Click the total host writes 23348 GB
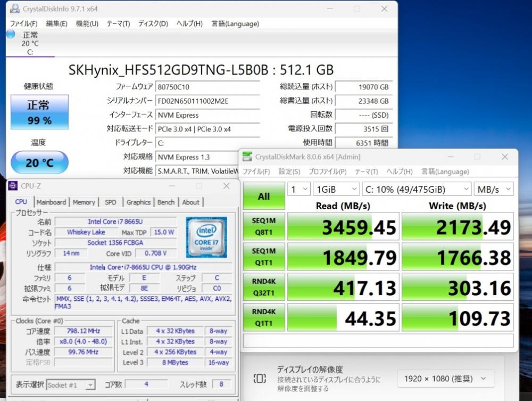 364,101
